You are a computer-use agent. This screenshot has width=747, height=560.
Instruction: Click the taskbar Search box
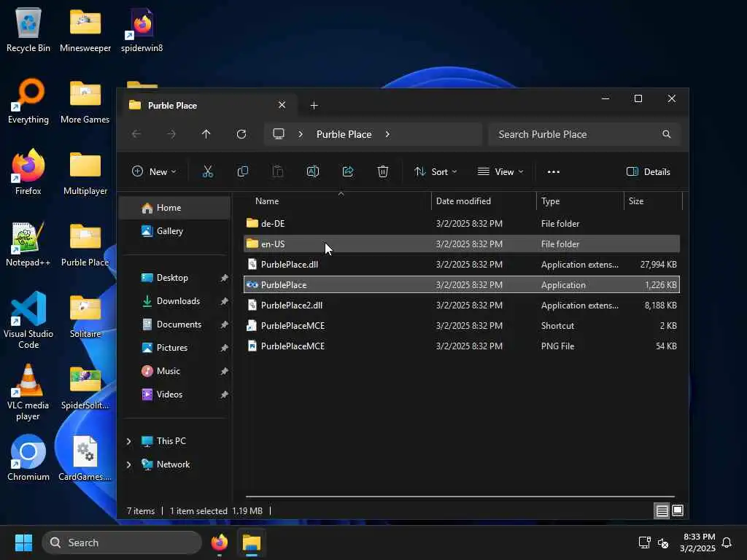pos(122,542)
